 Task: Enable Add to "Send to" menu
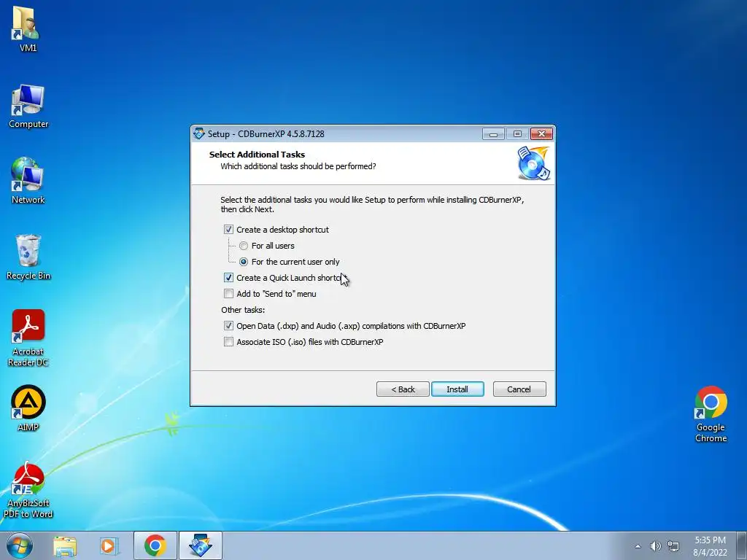(x=228, y=294)
